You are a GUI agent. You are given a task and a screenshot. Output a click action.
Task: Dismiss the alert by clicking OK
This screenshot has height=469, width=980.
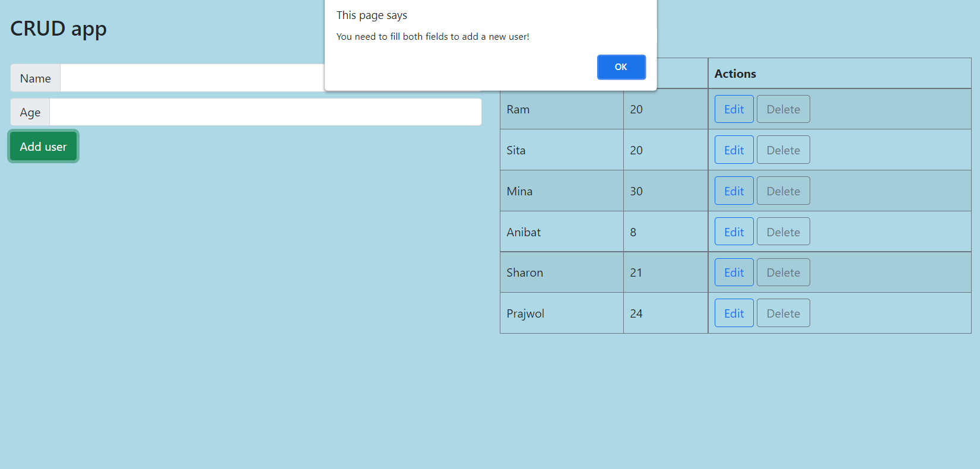point(621,67)
